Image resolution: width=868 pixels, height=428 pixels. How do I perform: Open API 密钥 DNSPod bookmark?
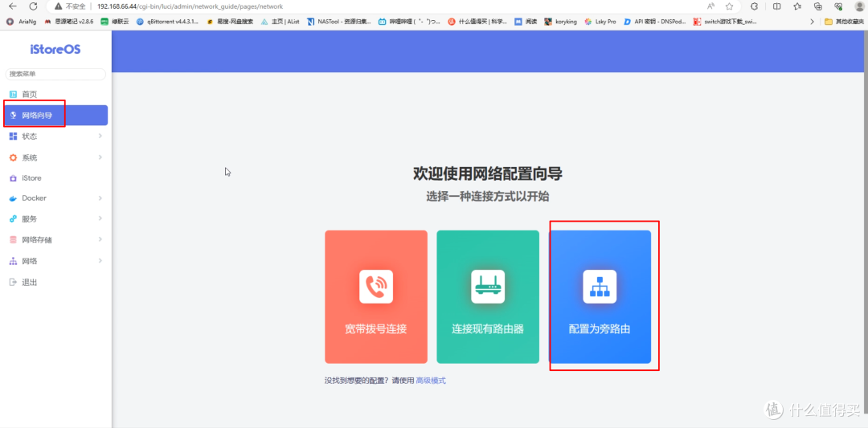[x=655, y=22]
